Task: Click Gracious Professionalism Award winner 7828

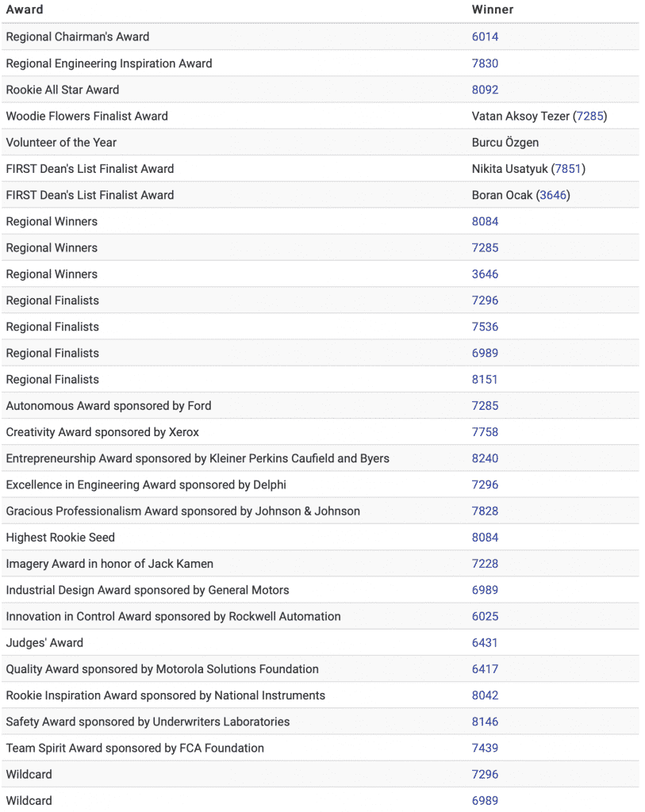Action: point(485,511)
